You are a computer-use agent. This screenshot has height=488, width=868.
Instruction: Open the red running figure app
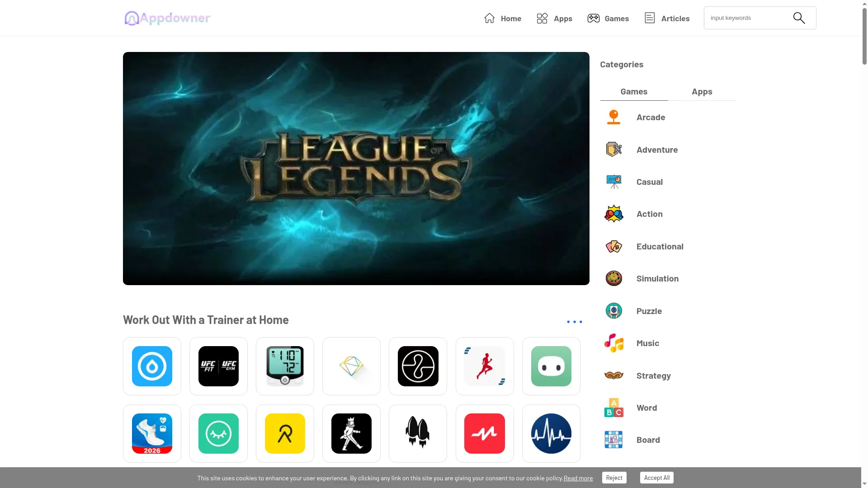485,366
